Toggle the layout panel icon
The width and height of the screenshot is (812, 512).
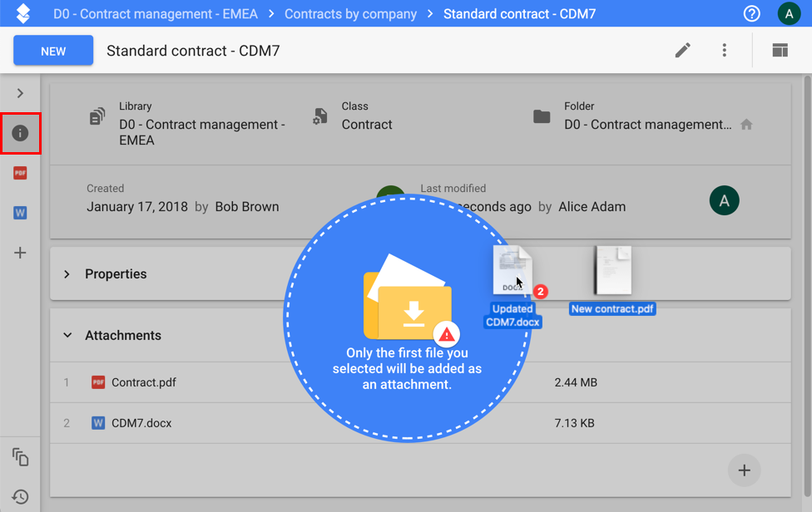point(780,50)
